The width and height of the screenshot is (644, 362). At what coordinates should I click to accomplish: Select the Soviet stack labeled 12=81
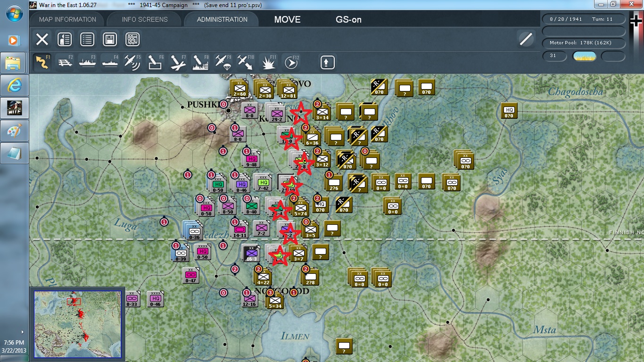coord(288,89)
